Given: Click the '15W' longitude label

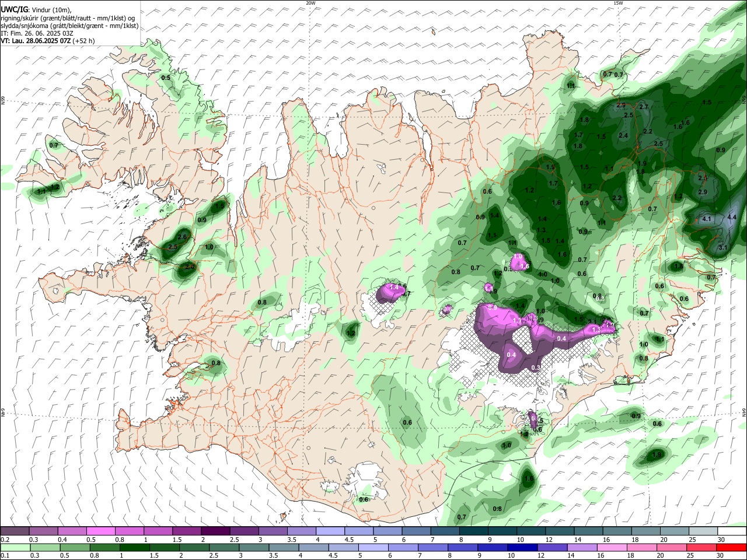Looking at the screenshot, I should click(x=617, y=3).
